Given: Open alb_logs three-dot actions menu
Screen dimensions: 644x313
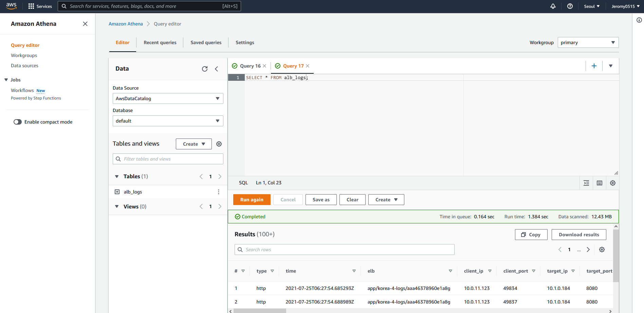Looking at the screenshot, I should pyautogui.click(x=219, y=192).
